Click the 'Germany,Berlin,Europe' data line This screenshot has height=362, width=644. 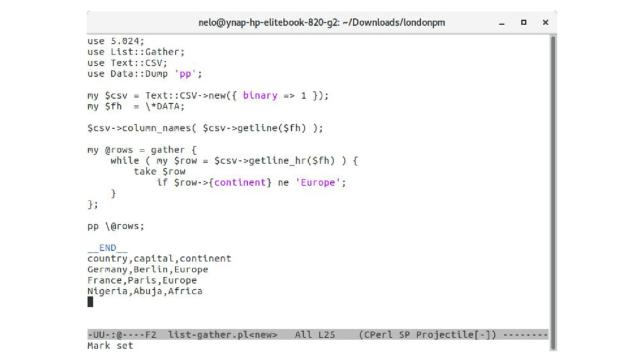pos(147,270)
